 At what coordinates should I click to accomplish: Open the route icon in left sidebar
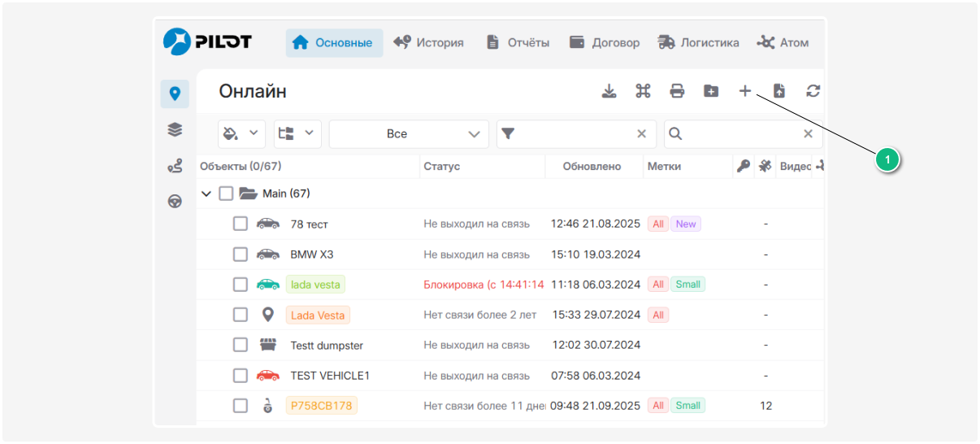pyautogui.click(x=175, y=166)
